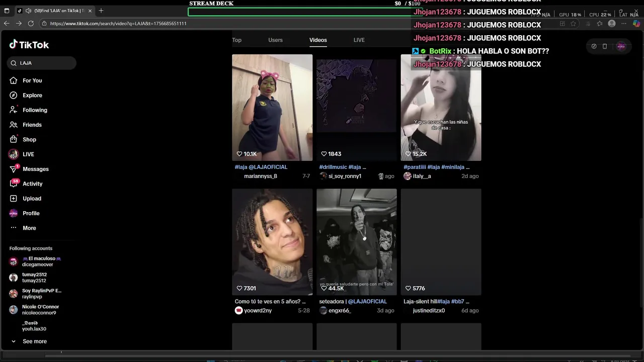
Task: Click the More three-dots icon
Action: point(14,228)
